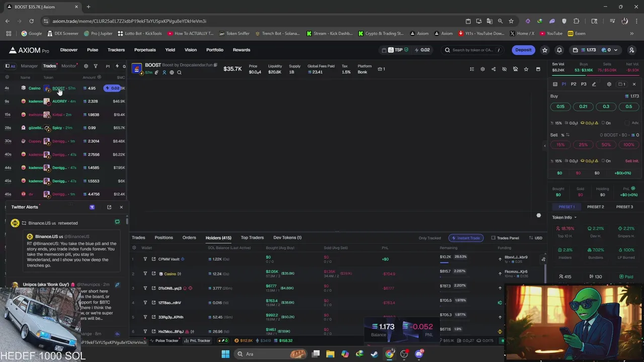Expand Axiom search bar
644x362 pixels.
[x=471, y=50]
